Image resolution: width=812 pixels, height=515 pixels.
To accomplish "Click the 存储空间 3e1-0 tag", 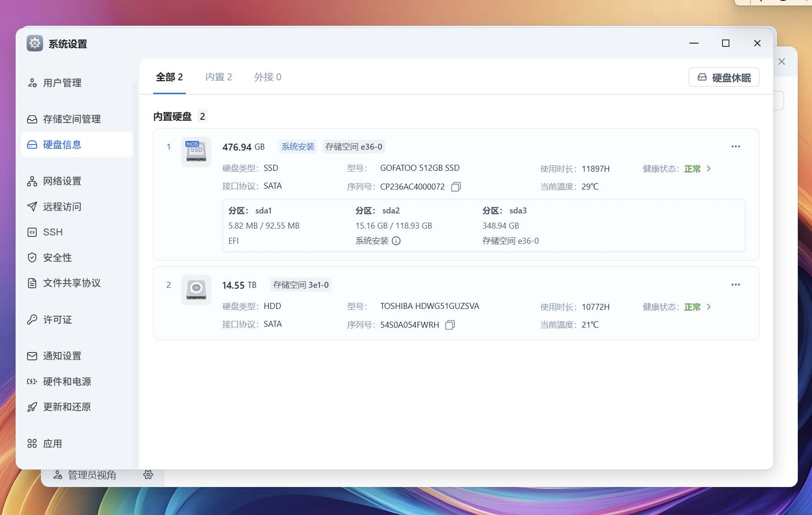I will (300, 285).
